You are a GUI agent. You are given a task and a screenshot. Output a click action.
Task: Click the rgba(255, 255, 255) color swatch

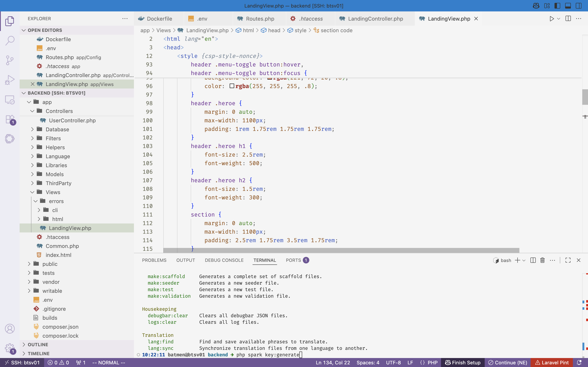click(232, 86)
